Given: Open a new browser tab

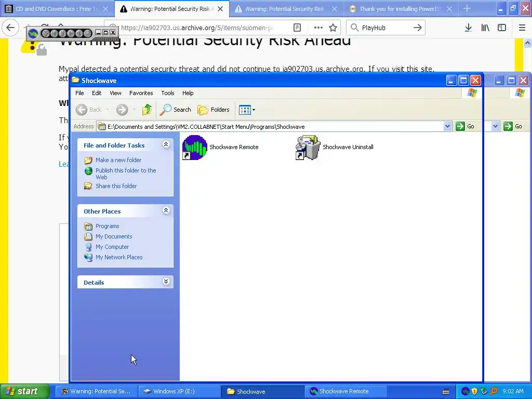Looking at the screenshot, I should click(x=467, y=9).
